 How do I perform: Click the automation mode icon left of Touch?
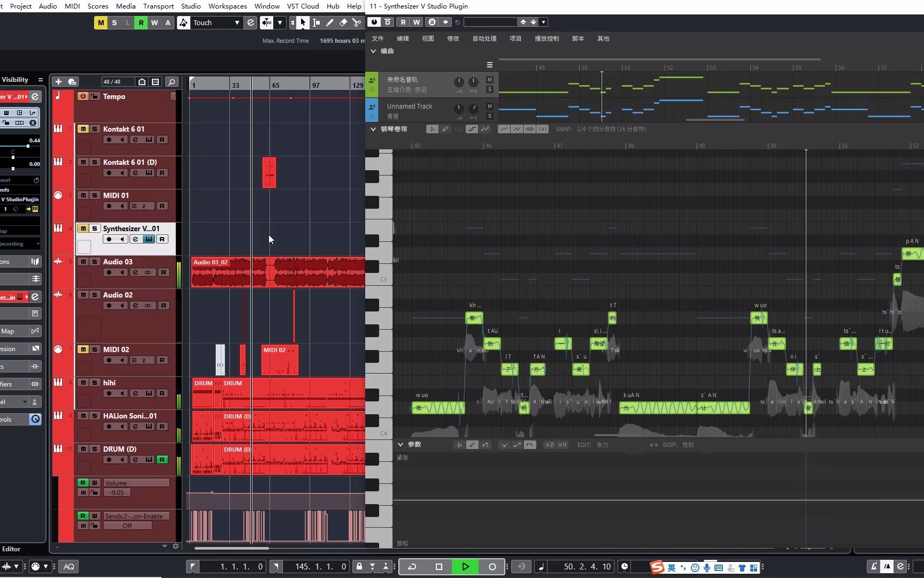[183, 22]
